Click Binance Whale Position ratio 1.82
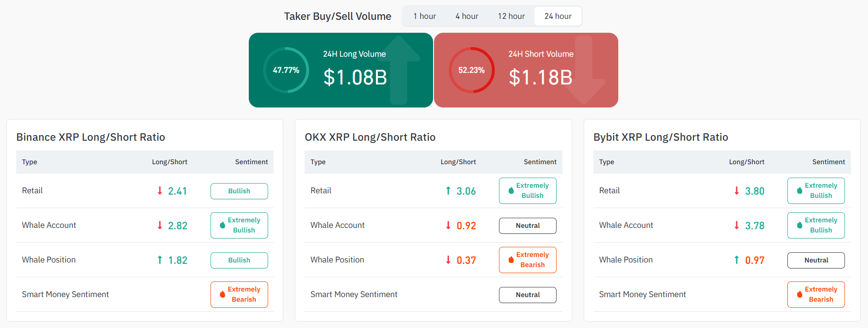This screenshot has width=868, height=328. pos(177,260)
